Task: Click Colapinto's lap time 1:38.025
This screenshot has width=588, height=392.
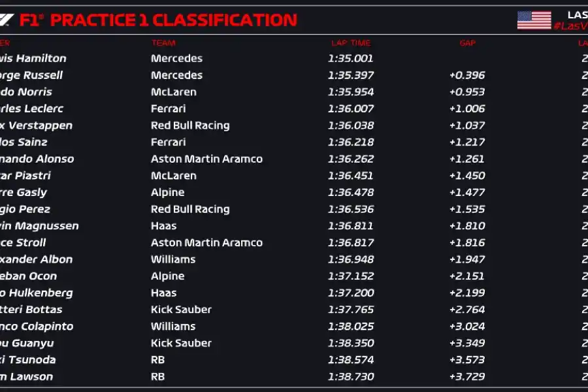Action: (352, 326)
